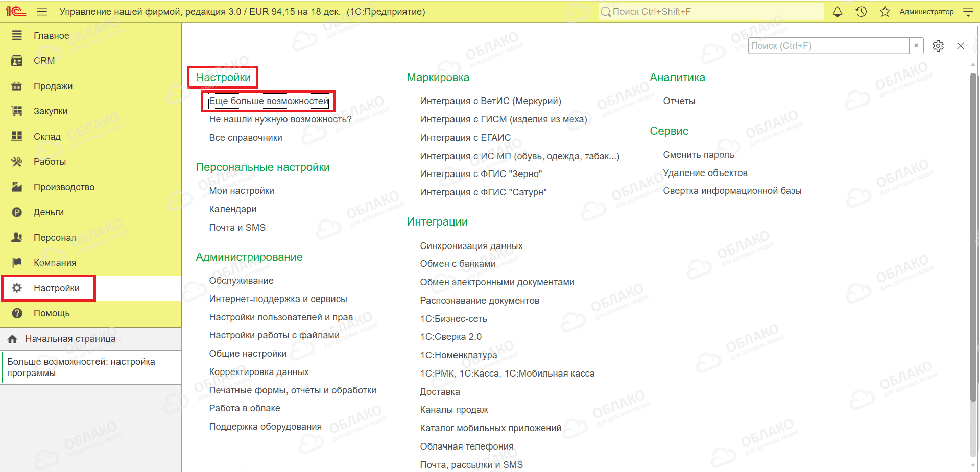Viewport: 980px width, 472px height.
Task: Open the history clock icon
Action: [861, 12]
